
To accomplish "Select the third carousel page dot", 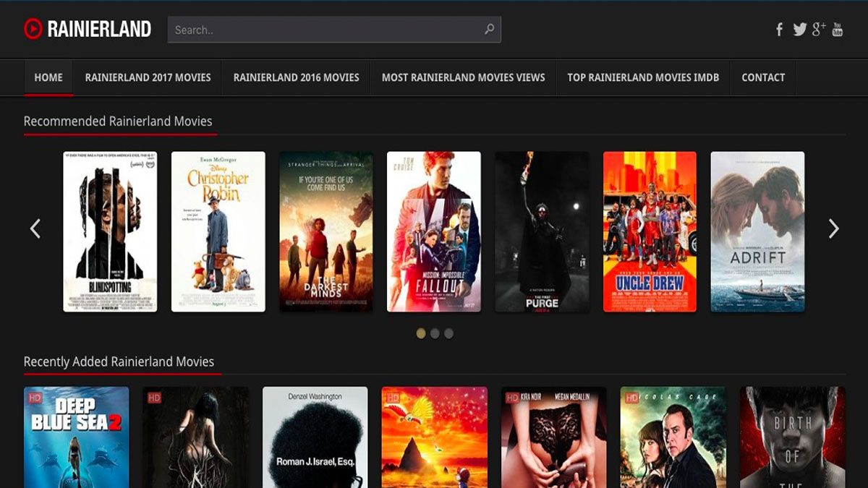I will [448, 333].
